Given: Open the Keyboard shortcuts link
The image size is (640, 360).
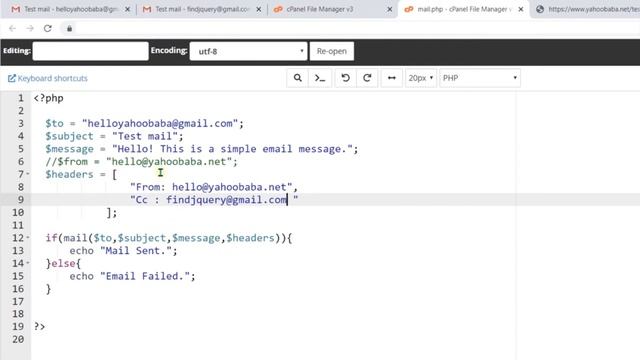Looking at the screenshot, I should [48, 78].
